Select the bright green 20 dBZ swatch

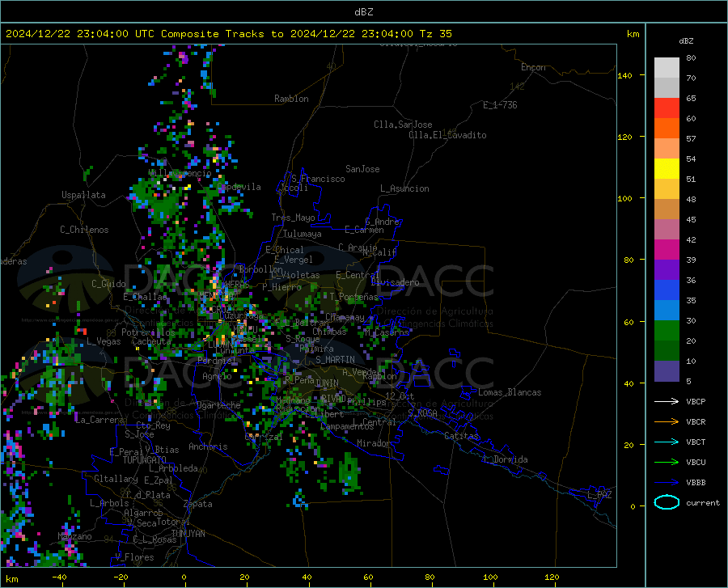click(667, 331)
